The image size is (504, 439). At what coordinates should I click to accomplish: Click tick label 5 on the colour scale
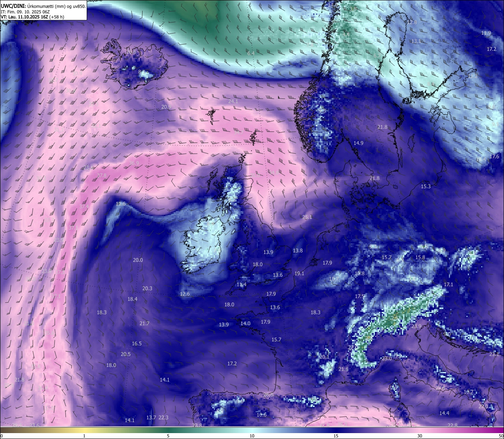(168, 436)
